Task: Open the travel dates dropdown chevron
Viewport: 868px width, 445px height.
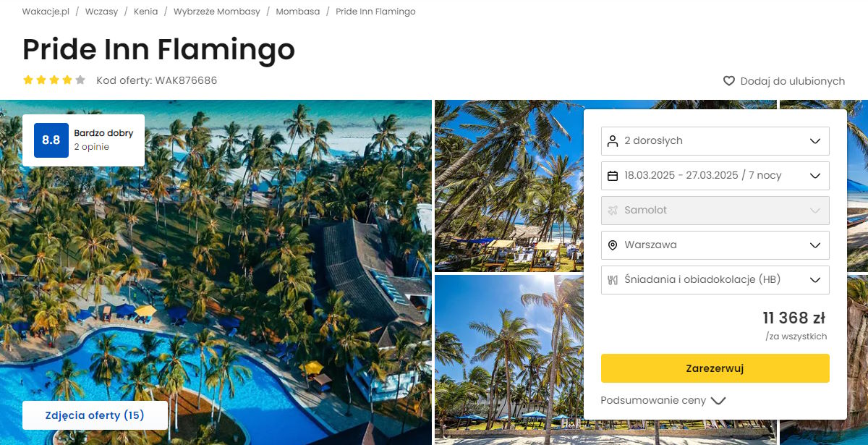Action: click(815, 175)
